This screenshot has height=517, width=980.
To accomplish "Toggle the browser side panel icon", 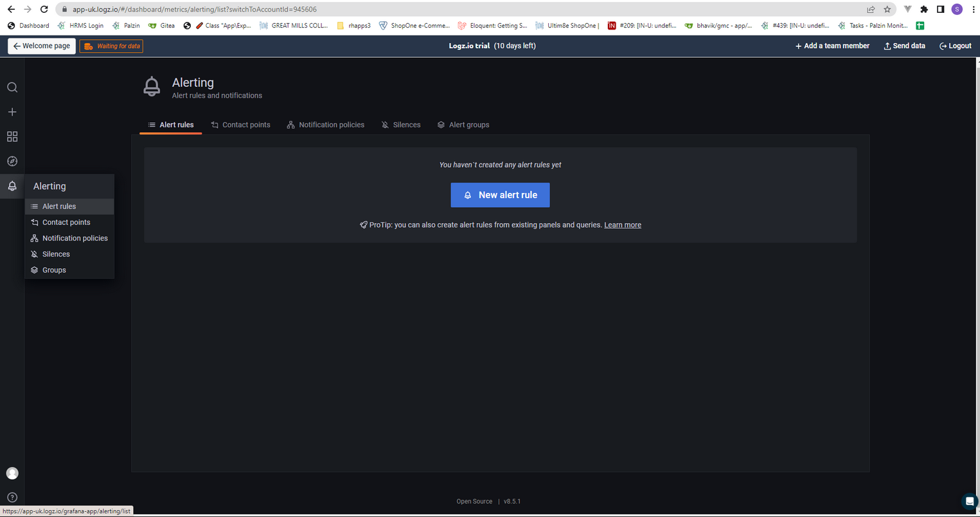I will tap(940, 9).
